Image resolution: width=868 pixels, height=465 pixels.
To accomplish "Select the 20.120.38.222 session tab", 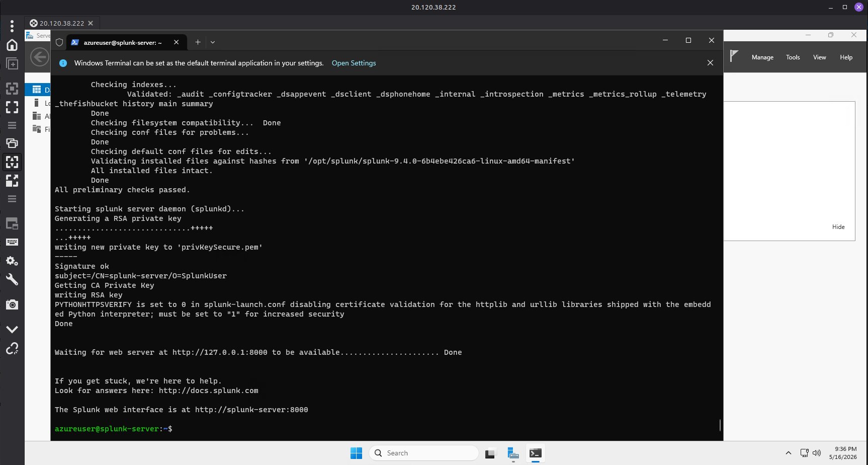I will click(62, 23).
